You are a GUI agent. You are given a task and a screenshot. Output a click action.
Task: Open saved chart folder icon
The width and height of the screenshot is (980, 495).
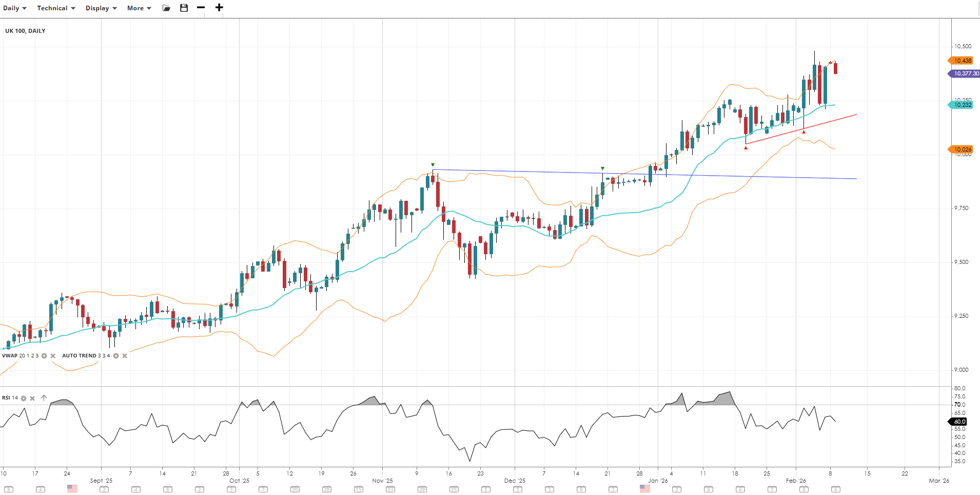pyautogui.click(x=166, y=8)
